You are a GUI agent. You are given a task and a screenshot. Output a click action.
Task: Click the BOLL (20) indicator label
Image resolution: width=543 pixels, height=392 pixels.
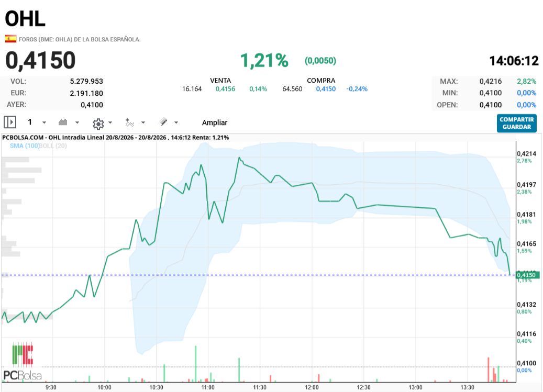pyautogui.click(x=53, y=145)
